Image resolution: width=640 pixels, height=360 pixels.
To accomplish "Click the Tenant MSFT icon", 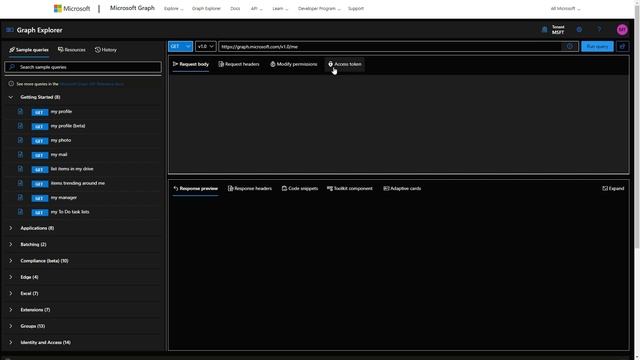I will click(x=544, y=30).
